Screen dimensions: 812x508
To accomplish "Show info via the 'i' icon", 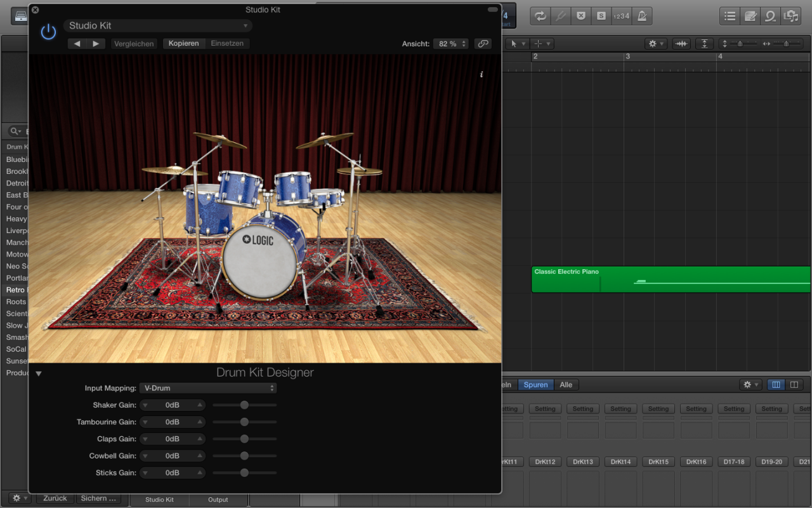I will 481,74.
